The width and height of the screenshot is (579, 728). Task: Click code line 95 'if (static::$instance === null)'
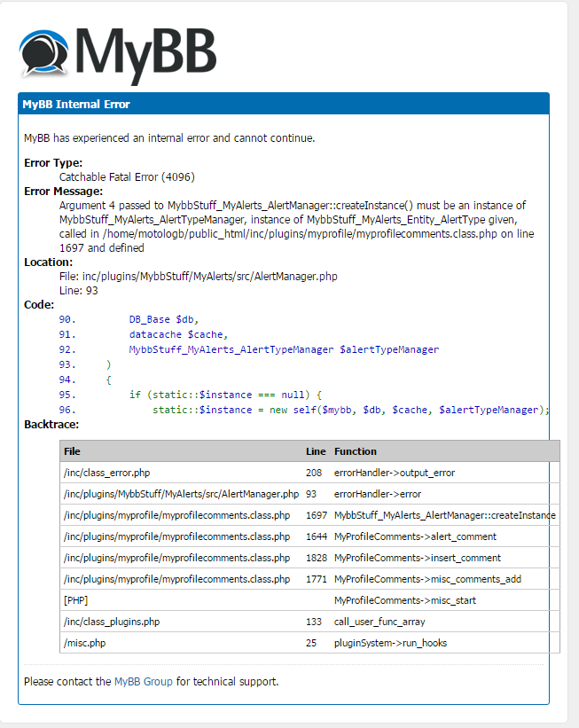coord(225,395)
